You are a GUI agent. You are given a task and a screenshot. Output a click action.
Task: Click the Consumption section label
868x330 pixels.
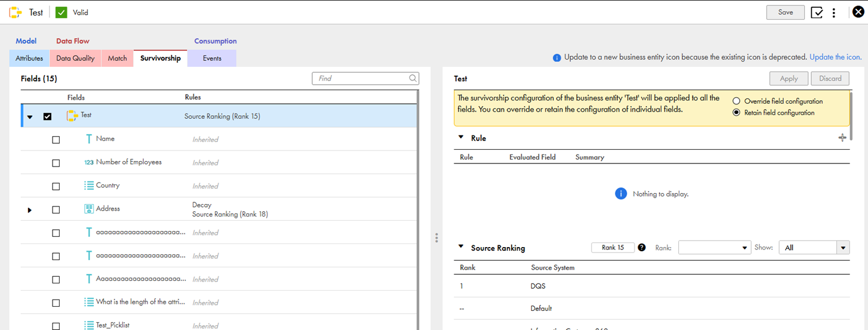point(216,41)
